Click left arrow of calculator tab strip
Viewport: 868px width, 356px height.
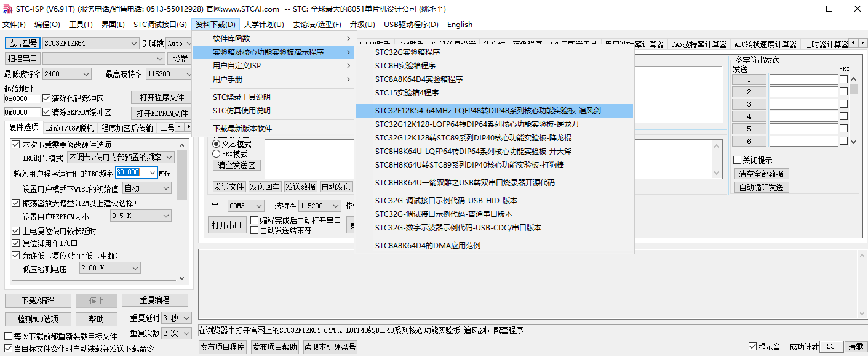tap(854, 44)
